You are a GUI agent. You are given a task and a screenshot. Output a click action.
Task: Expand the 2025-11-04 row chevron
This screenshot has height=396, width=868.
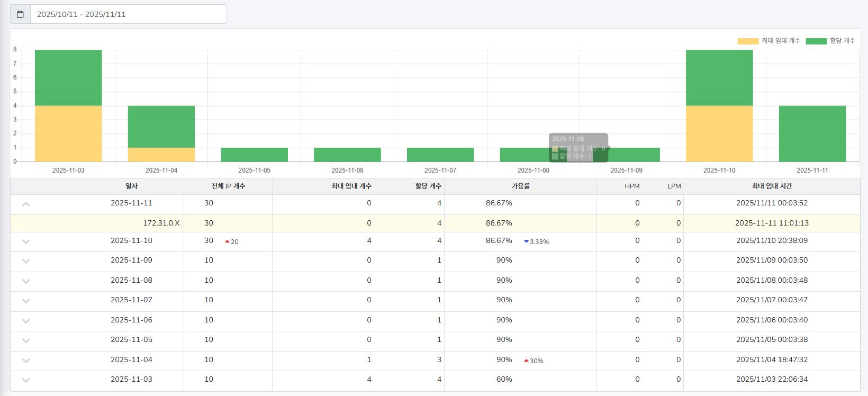point(26,361)
